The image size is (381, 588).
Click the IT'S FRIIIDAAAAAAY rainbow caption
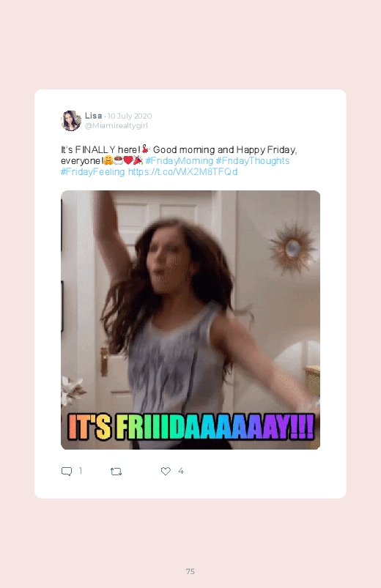tap(190, 427)
